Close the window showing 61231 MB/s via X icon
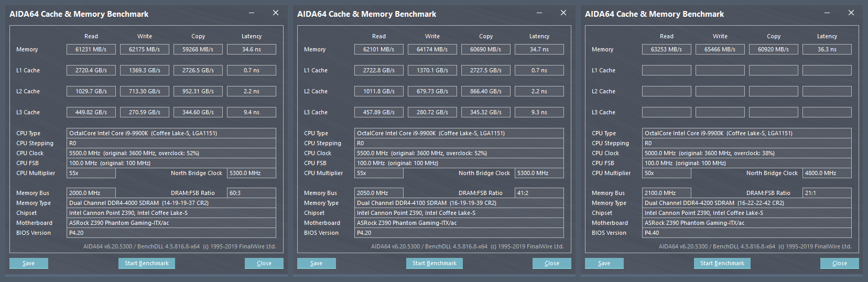Image resolution: width=868 pixels, height=282 pixels. (x=276, y=13)
